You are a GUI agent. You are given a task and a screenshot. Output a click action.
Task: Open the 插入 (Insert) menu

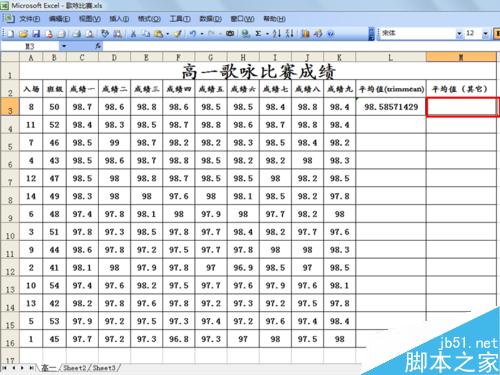[119, 19]
